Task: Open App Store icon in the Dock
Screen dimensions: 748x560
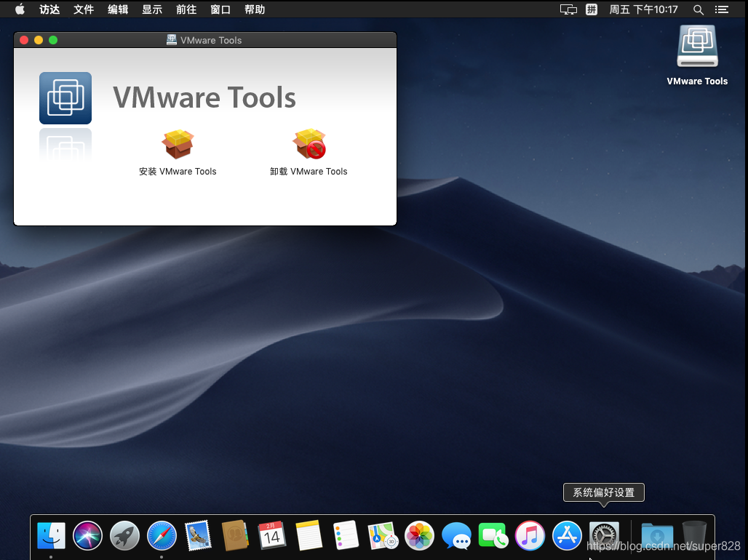Action: pos(567,535)
